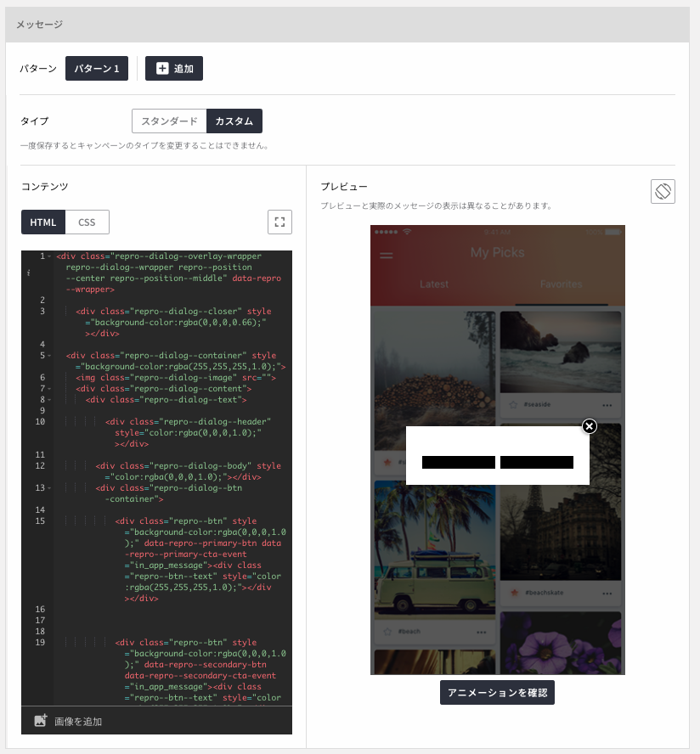
Task: Rotate the preview device orientation
Action: (x=663, y=191)
